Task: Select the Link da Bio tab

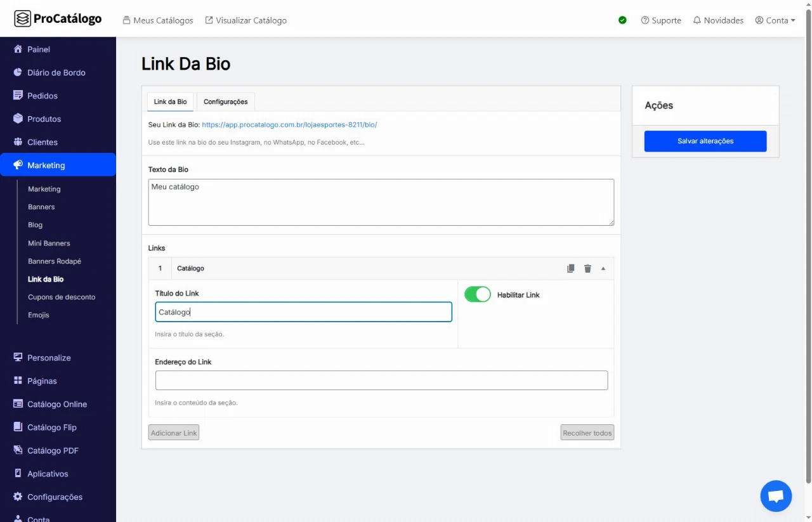Action: 170,101
